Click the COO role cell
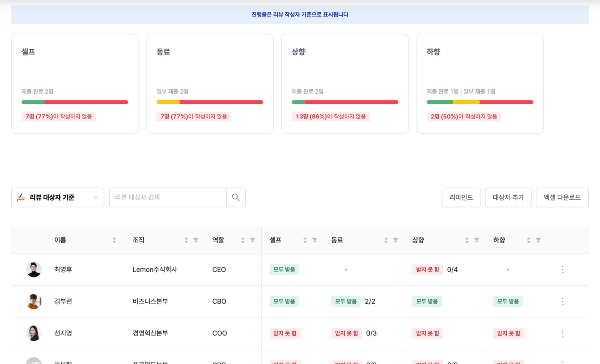 tap(220, 333)
